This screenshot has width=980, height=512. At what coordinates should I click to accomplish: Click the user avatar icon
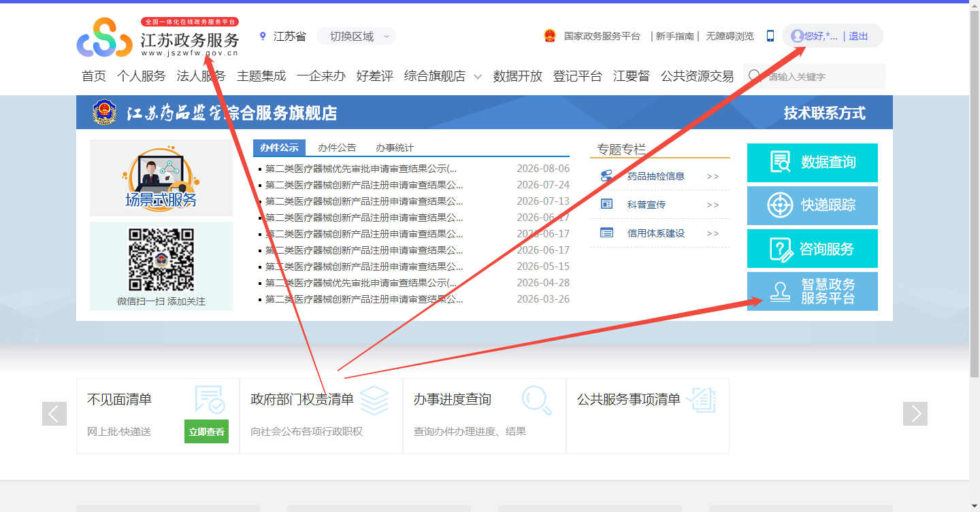797,36
